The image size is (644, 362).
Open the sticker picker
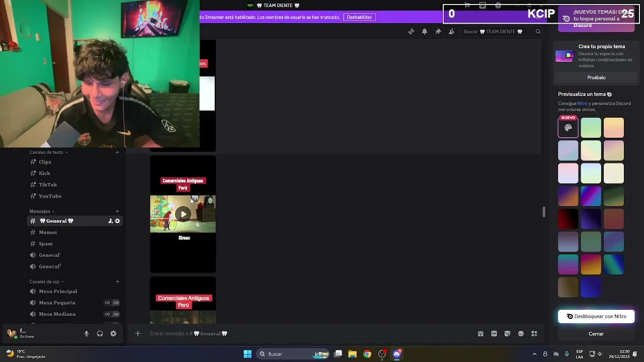(507, 333)
